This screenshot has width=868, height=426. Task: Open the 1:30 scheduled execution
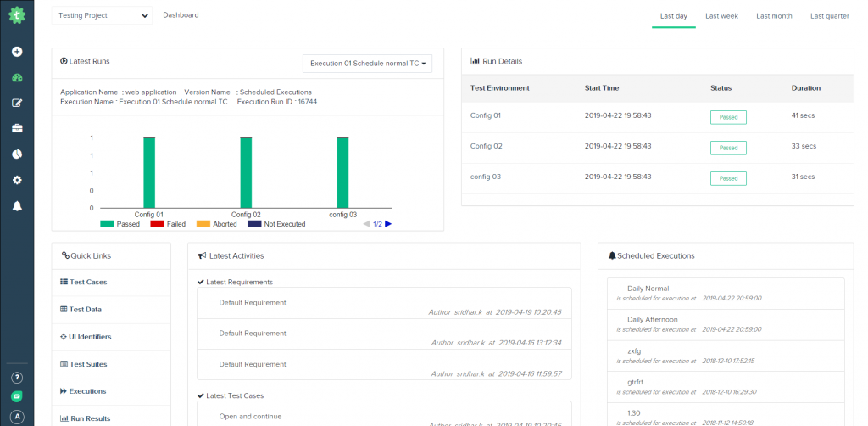click(x=726, y=414)
